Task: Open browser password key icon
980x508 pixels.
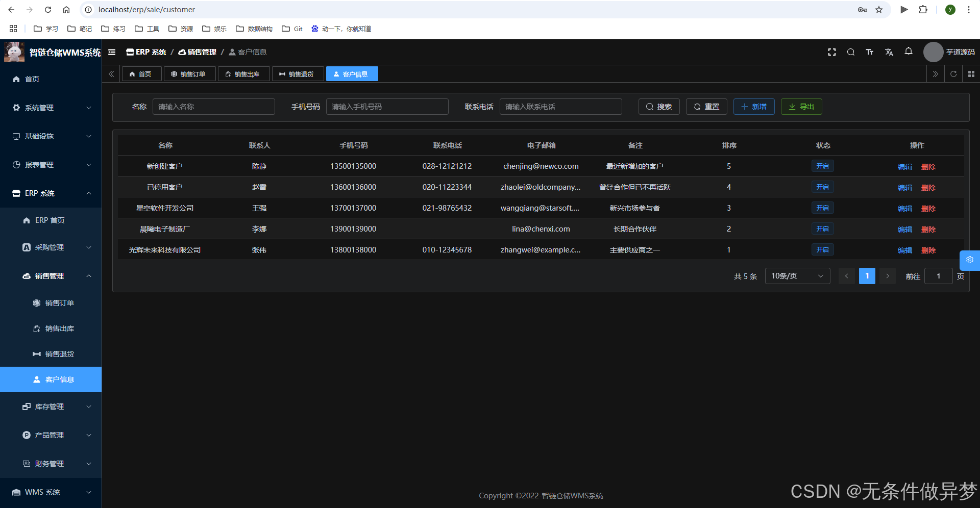Action: tap(863, 10)
